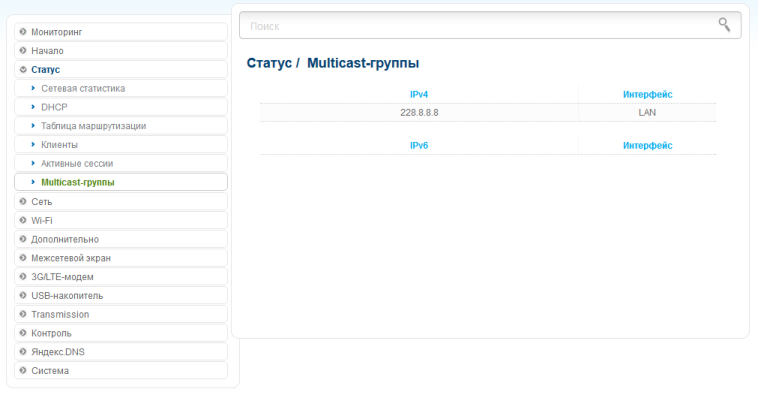This screenshot has height=395, width=758.
Task: Open the Система menu label
Action: tap(50, 371)
